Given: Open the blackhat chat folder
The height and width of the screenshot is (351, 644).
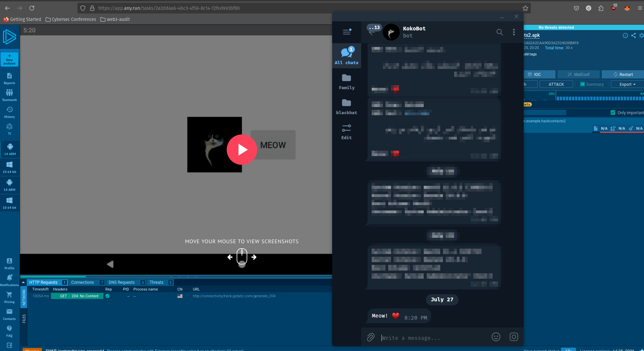Looking at the screenshot, I should click(x=346, y=106).
